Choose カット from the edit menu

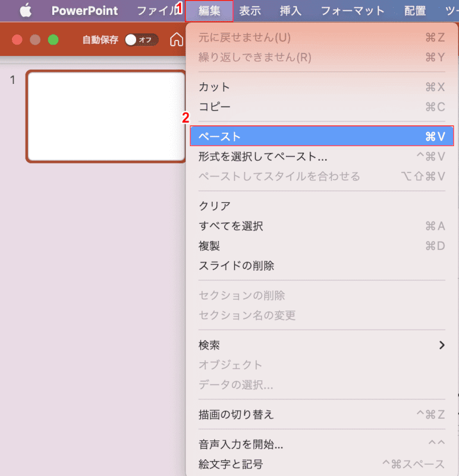pos(322,87)
